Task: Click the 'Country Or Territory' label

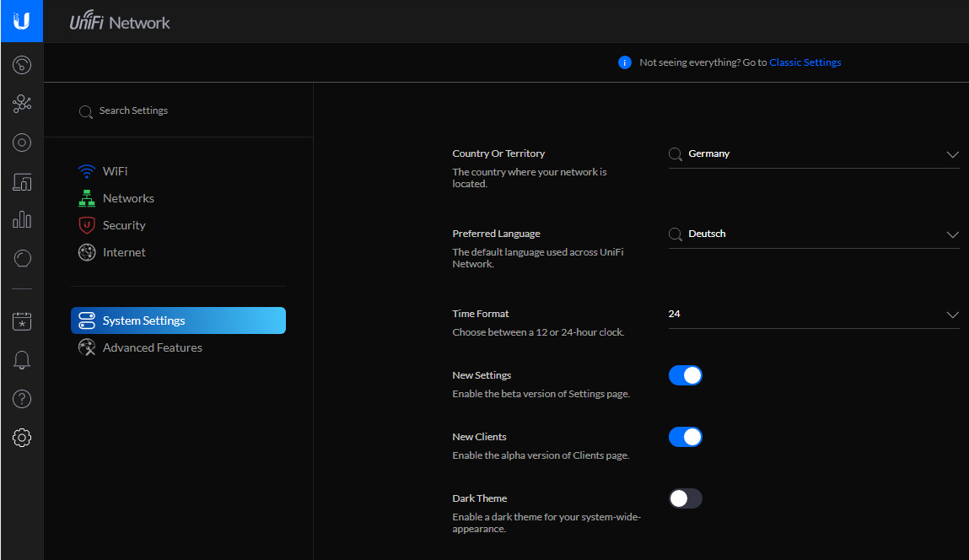Action: point(498,153)
